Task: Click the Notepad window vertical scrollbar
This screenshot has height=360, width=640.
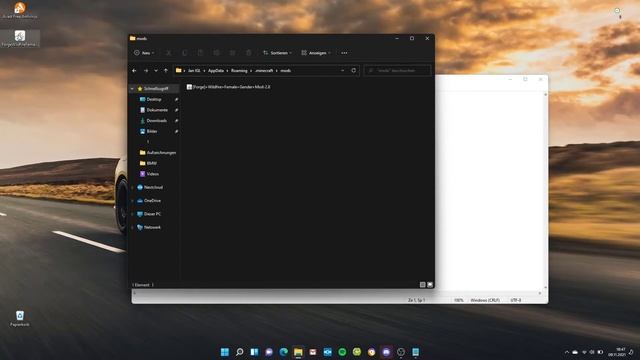Action: [546, 191]
